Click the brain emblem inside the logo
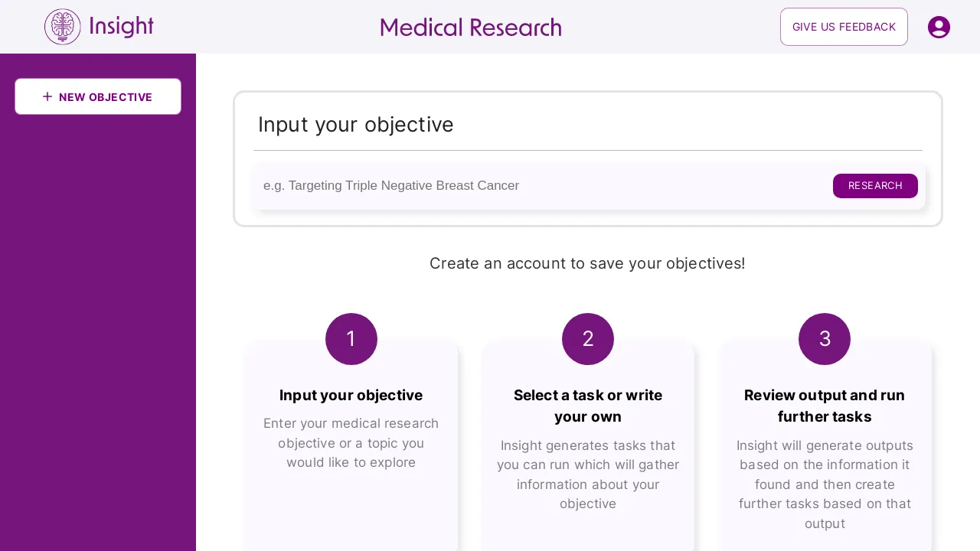This screenshot has width=980, height=551. click(x=61, y=27)
